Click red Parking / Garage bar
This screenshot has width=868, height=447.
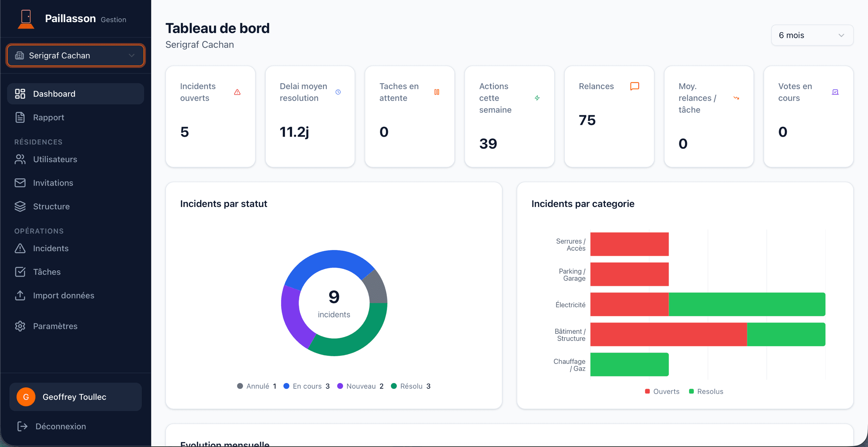[629, 274]
